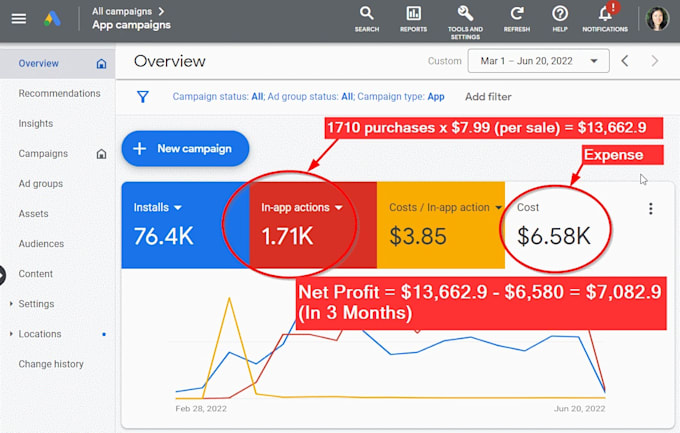The height and width of the screenshot is (433, 680).
Task: Open Assets in the sidebar
Action: pos(33,213)
